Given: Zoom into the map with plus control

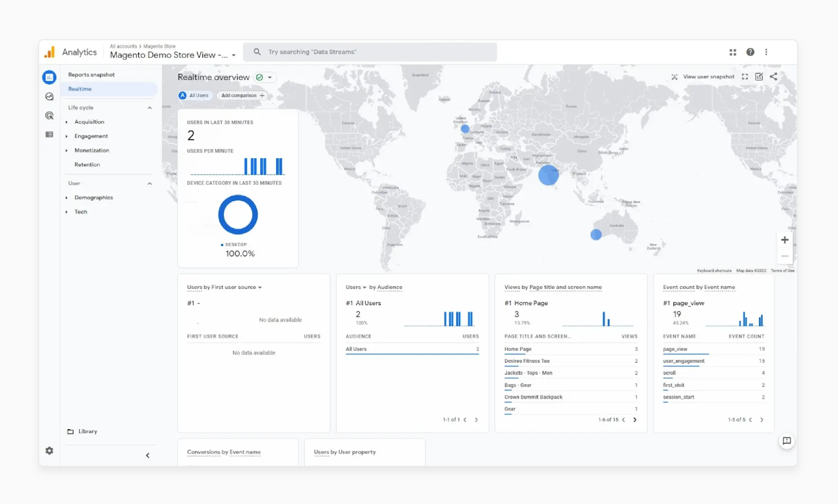Looking at the screenshot, I should point(785,240).
